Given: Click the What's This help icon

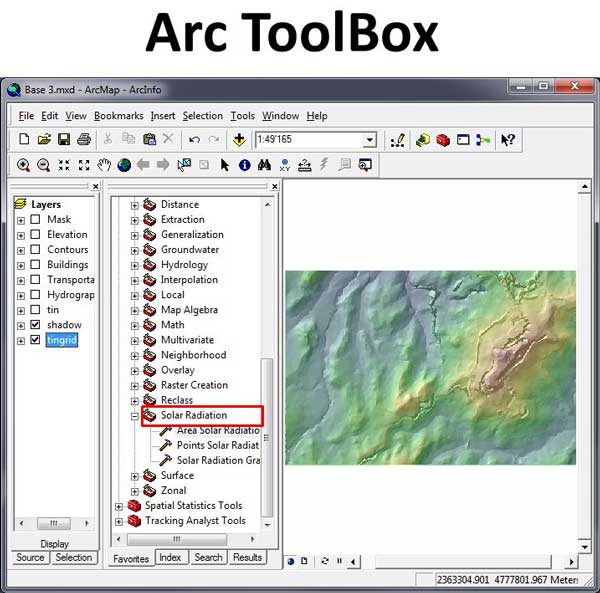Looking at the screenshot, I should 508,140.
